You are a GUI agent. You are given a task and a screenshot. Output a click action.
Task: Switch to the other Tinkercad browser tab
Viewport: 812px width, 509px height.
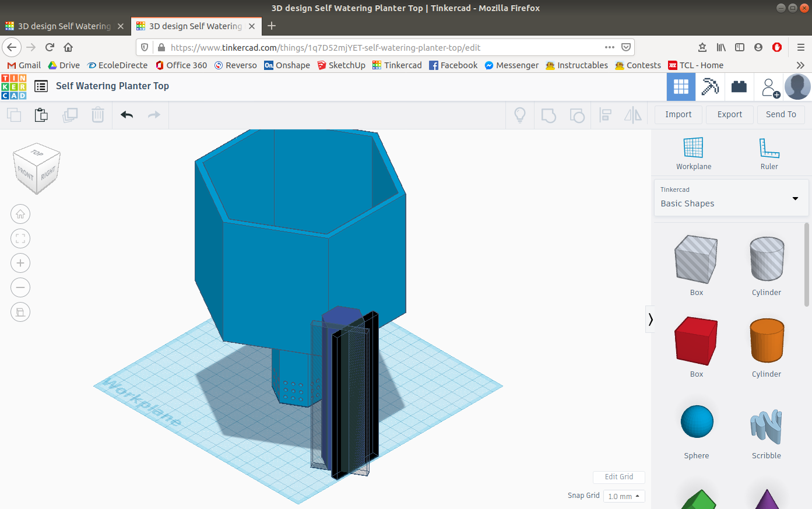coord(64,26)
